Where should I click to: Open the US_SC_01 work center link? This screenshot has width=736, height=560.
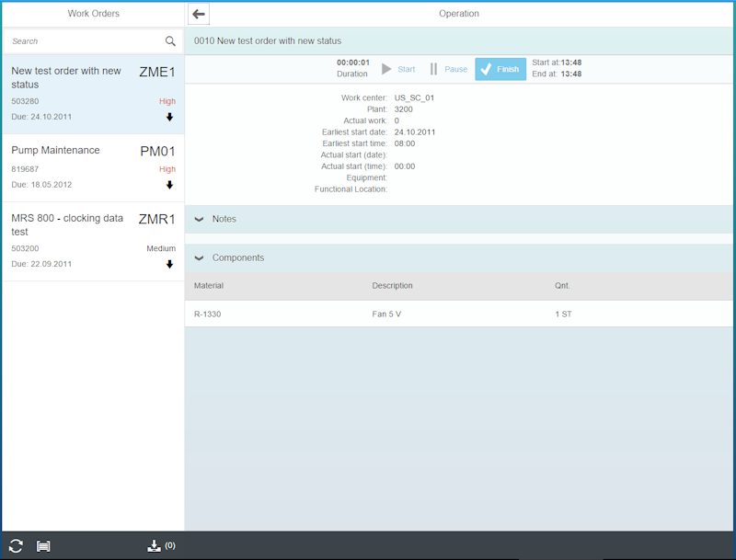[x=416, y=97]
